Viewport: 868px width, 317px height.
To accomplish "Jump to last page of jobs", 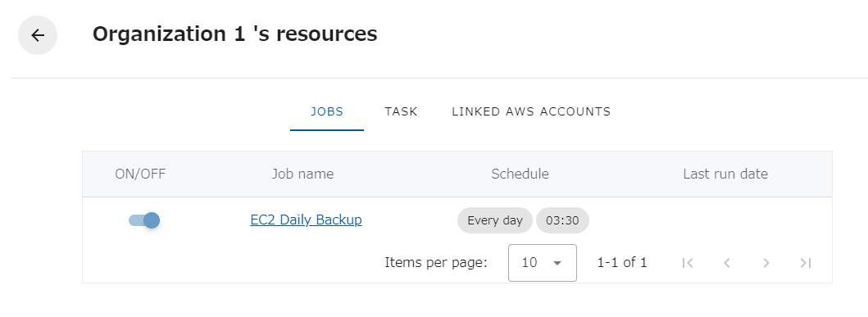I will pyautogui.click(x=806, y=263).
